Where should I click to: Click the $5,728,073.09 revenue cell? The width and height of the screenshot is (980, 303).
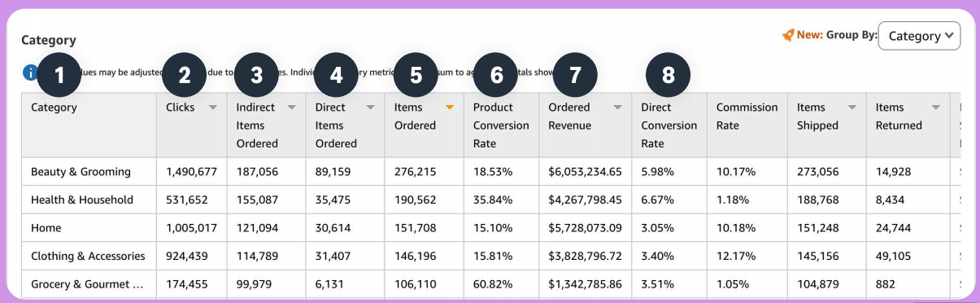[585, 228]
